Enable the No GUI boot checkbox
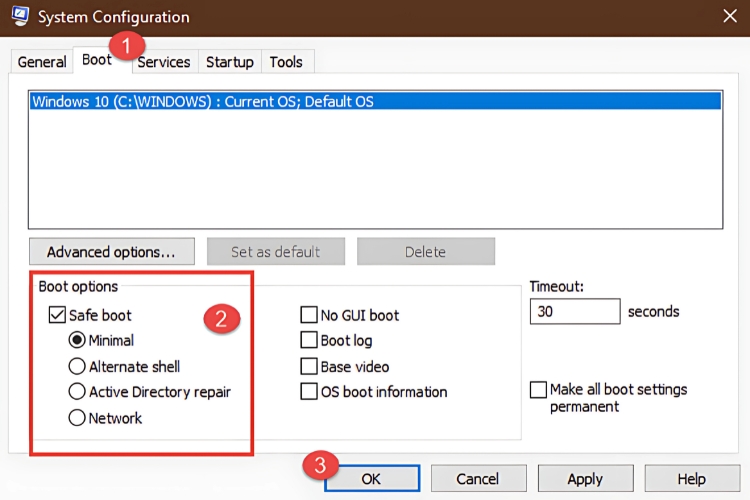750x500 pixels. (309, 315)
